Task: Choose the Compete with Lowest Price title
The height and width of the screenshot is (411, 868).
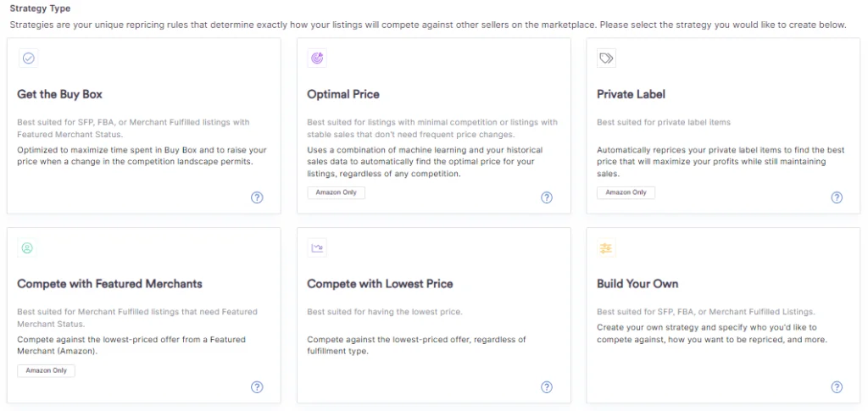Action: [380, 284]
